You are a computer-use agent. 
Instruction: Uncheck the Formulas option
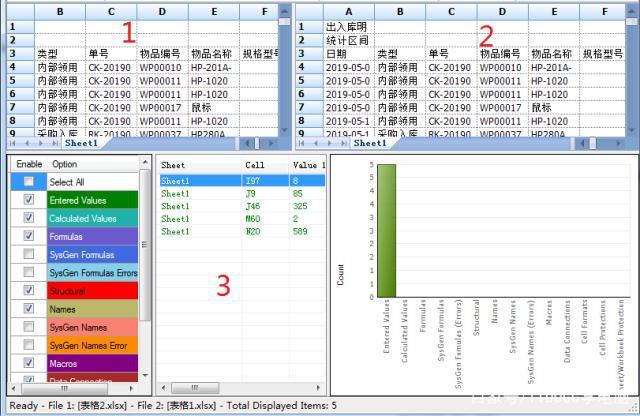coord(29,236)
